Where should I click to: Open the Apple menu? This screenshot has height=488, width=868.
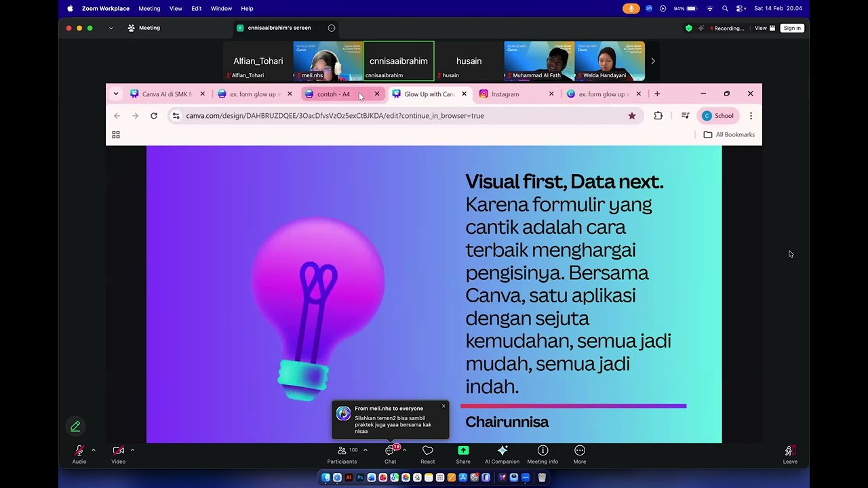click(x=70, y=8)
